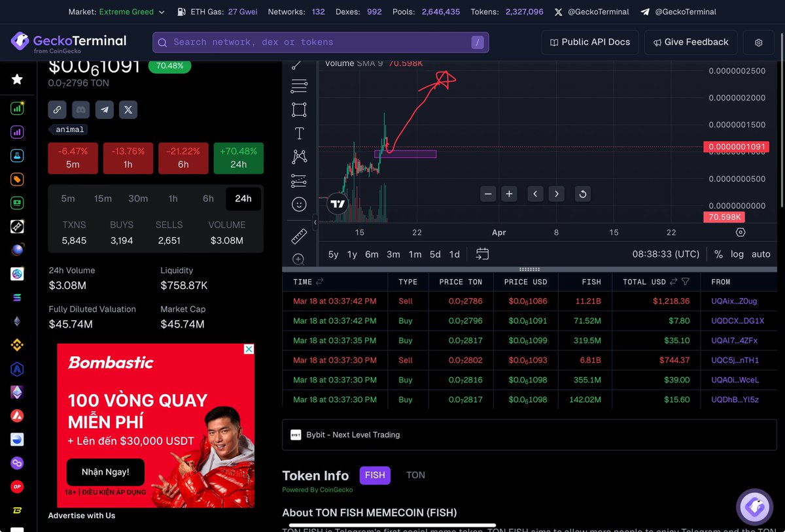Open the TOTAL USD filter funnel

(x=686, y=282)
